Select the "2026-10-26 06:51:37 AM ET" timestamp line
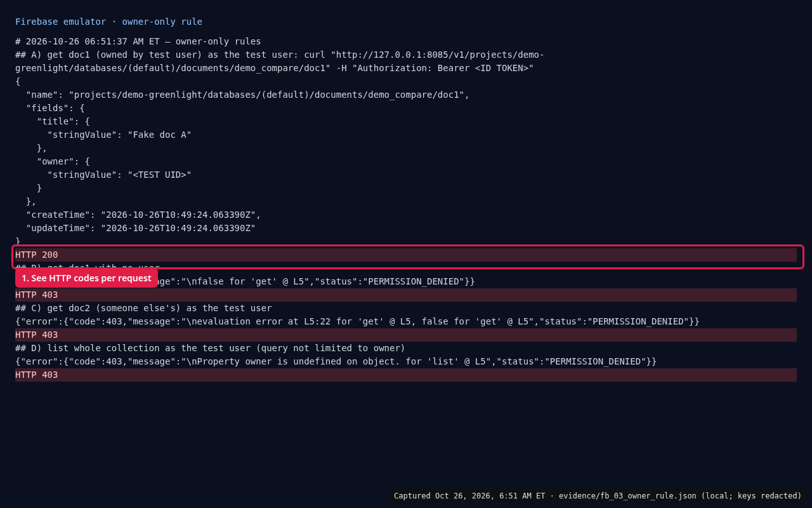812x508 pixels. tap(138, 41)
